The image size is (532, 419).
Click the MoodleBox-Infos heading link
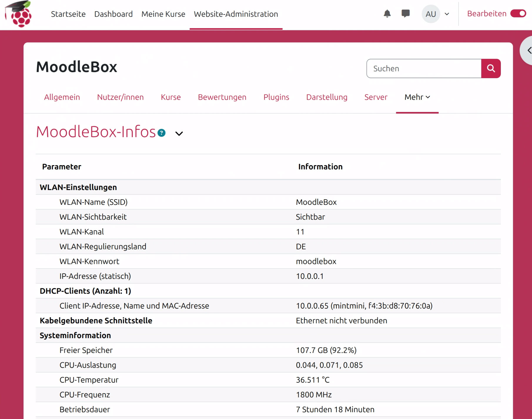point(96,132)
